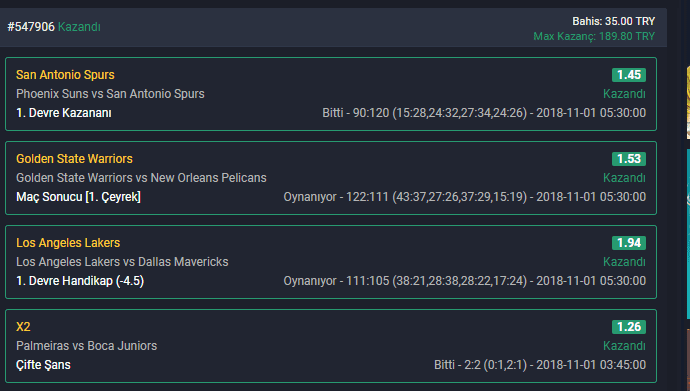The width and height of the screenshot is (690, 391).
Task: Click the 1.53 odds badge
Action: pyautogui.click(x=628, y=159)
